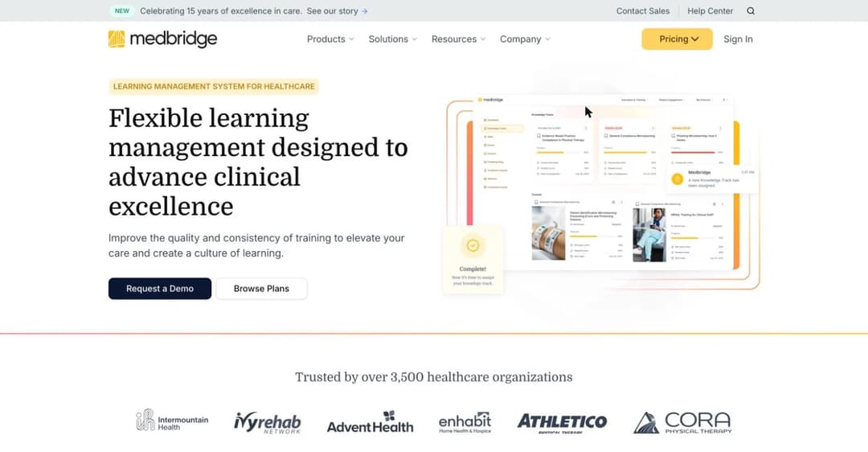This screenshot has height=452, width=868.
Task: Click the Ivyrehab Network logo
Action: pyautogui.click(x=268, y=422)
